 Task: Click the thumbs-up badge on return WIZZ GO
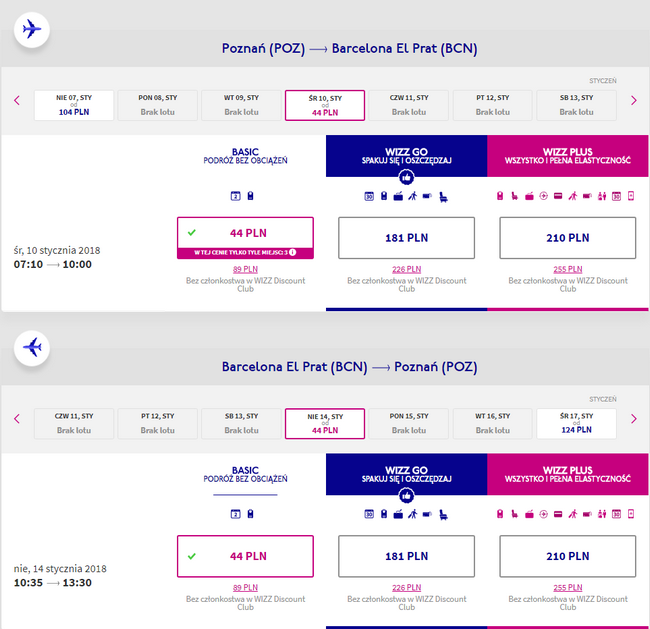click(406, 495)
